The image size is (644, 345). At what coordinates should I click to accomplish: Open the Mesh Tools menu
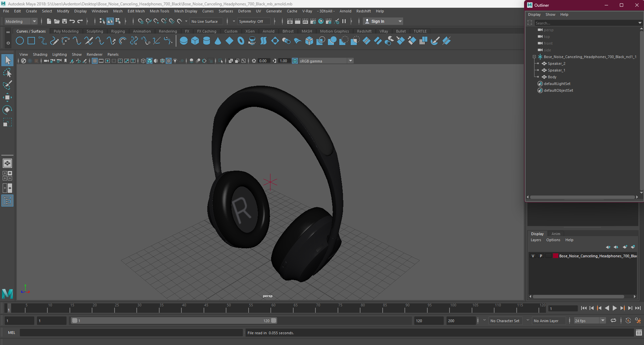coord(159,11)
